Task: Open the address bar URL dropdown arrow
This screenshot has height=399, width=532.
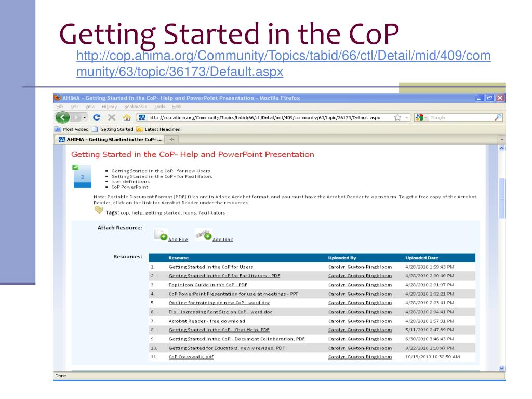Action: 406,117
